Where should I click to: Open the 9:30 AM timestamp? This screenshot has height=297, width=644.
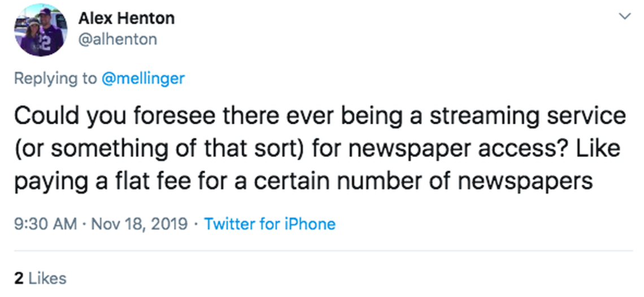pyautogui.click(x=44, y=224)
